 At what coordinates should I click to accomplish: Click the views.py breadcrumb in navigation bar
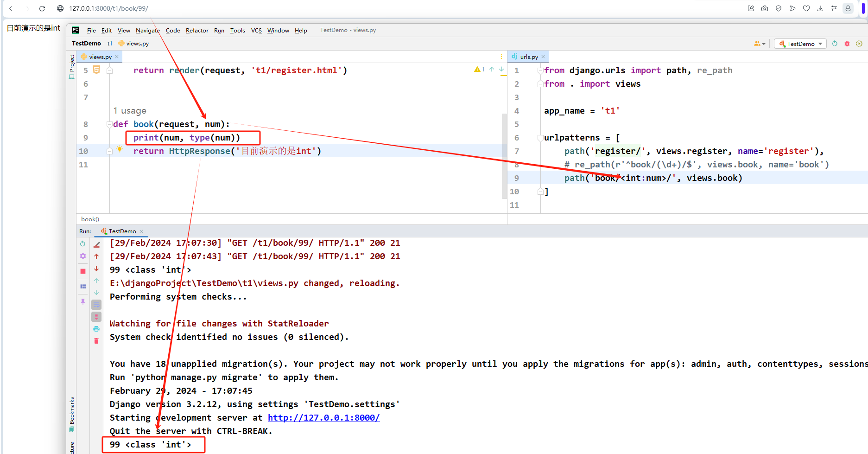(134, 43)
